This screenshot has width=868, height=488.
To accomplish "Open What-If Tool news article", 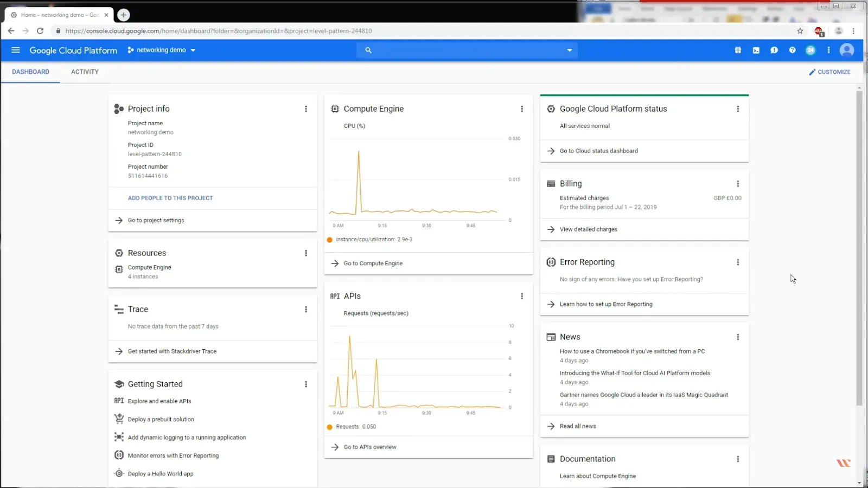I will pyautogui.click(x=635, y=373).
